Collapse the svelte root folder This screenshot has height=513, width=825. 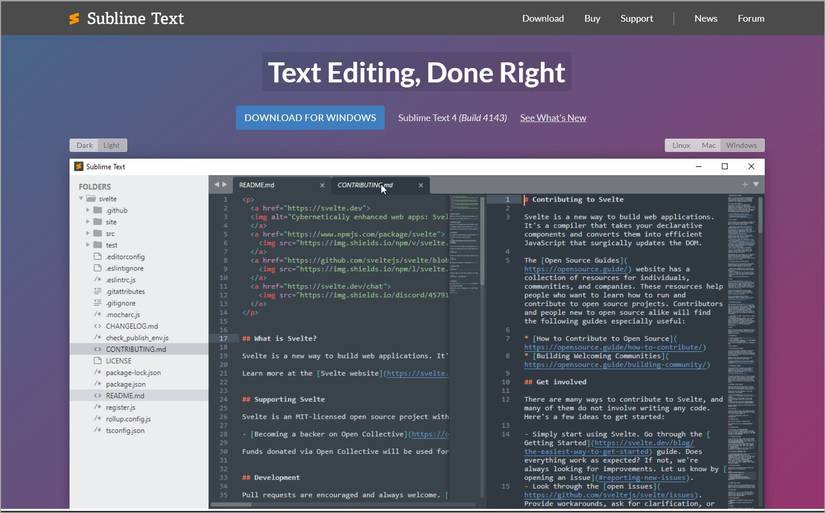[81, 198]
